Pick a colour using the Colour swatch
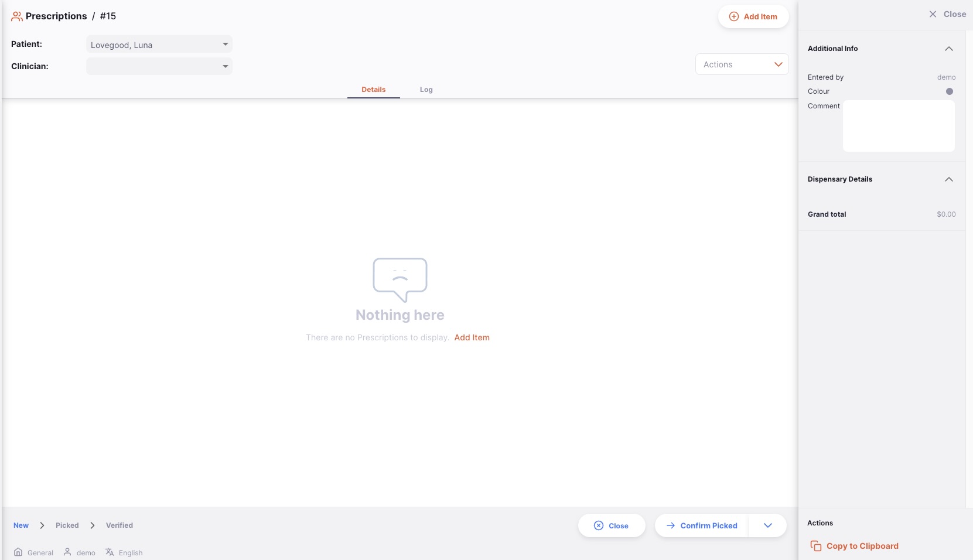973x560 pixels. 949,91
